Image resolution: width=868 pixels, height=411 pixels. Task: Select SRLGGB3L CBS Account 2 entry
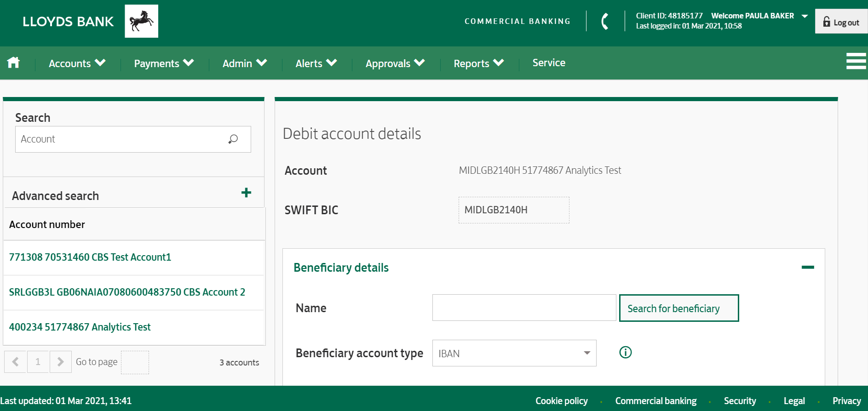coord(127,292)
